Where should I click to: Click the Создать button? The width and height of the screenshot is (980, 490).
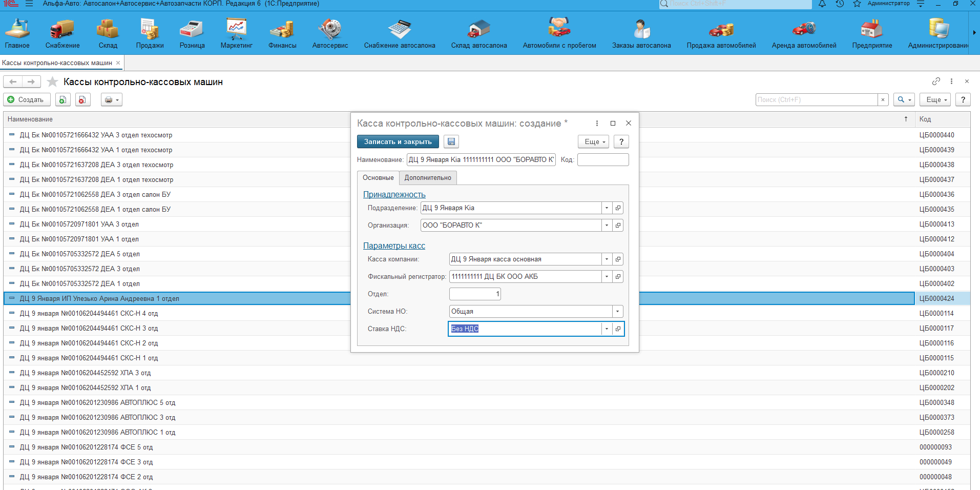pos(27,99)
